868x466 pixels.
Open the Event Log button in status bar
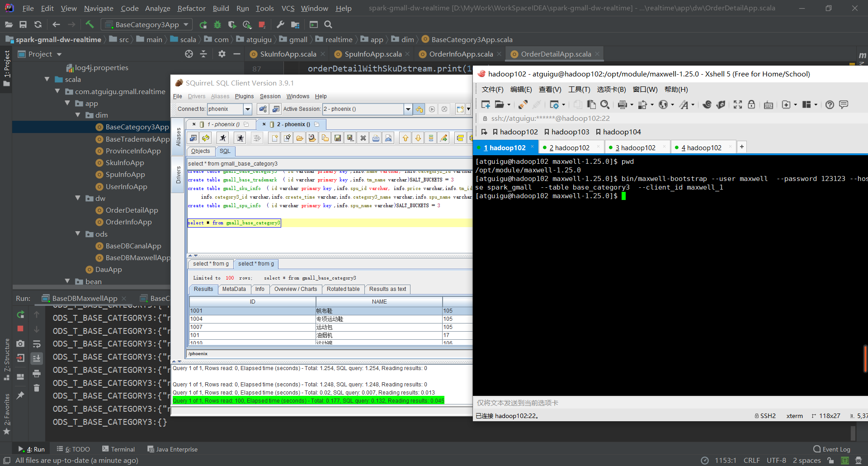point(831,449)
